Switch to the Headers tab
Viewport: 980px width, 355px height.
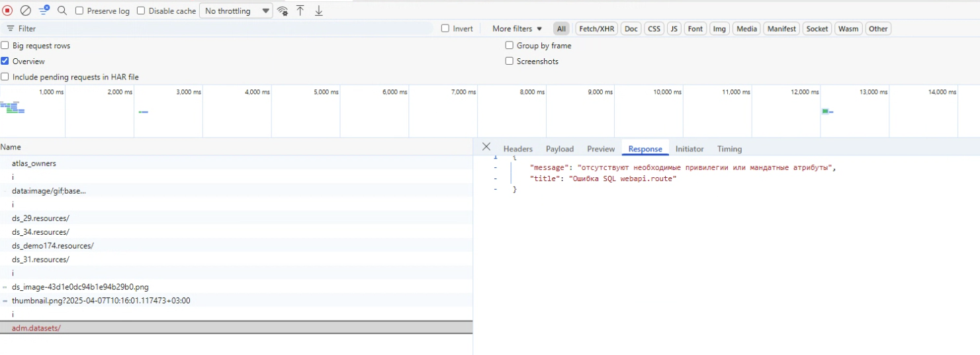click(517, 149)
